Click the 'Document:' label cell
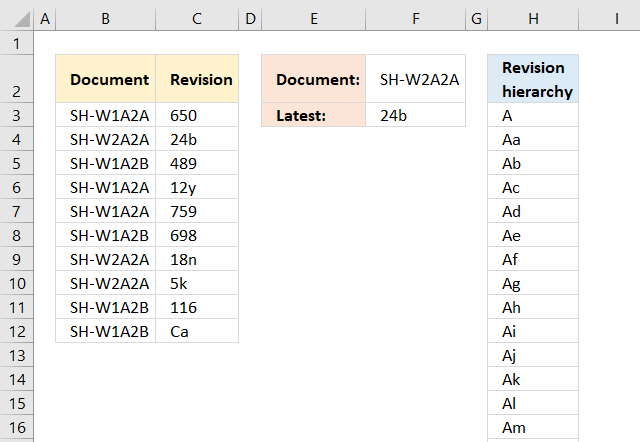Image resolution: width=640 pixels, height=442 pixels. [x=313, y=78]
